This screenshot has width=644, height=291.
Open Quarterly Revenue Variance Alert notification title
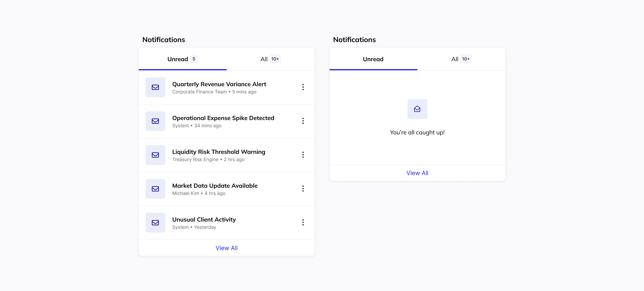219,84
